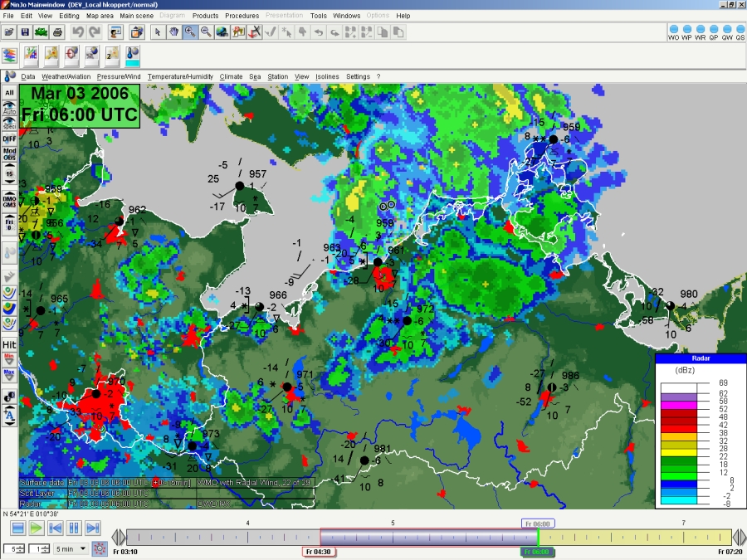Toggle the speci eye visibility button

pyautogui.click(x=9, y=123)
